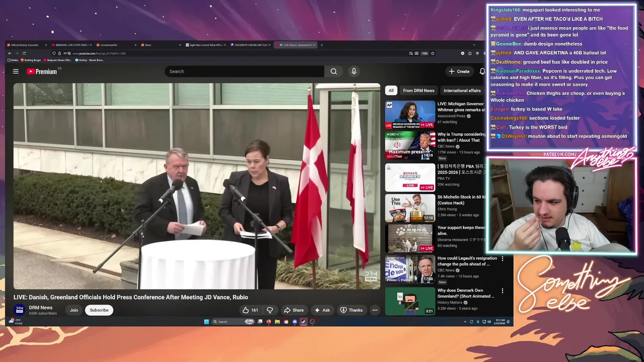This screenshot has width=644, height=362.
Task: Open DRM News channel avatar
Action: coord(19,310)
